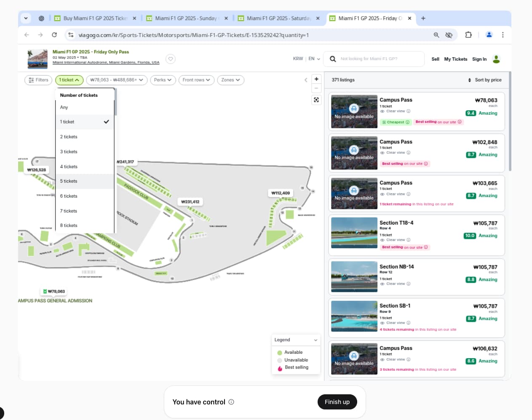The width and height of the screenshot is (532, 420).
Task: Focus the Not looking for Miami F1 GP search box
Action: click(x=374, y=59)
